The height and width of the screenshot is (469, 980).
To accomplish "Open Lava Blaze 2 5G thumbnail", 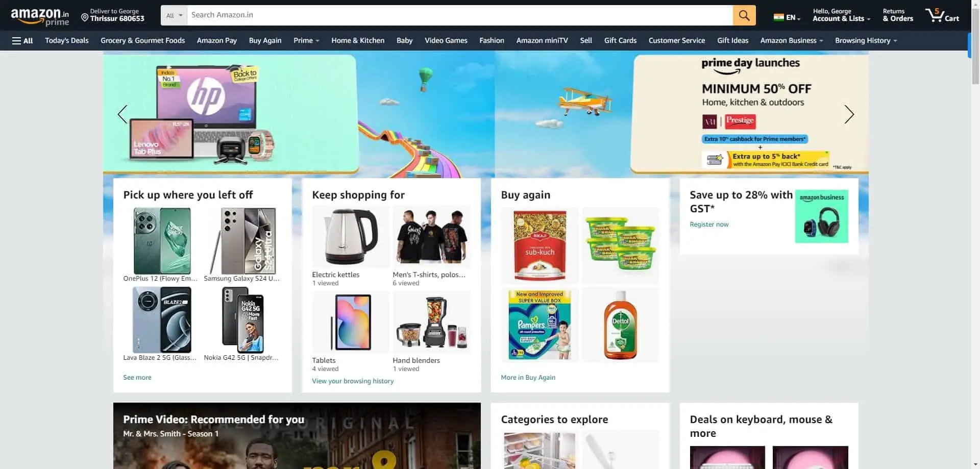I will click(x=162, y=320).
